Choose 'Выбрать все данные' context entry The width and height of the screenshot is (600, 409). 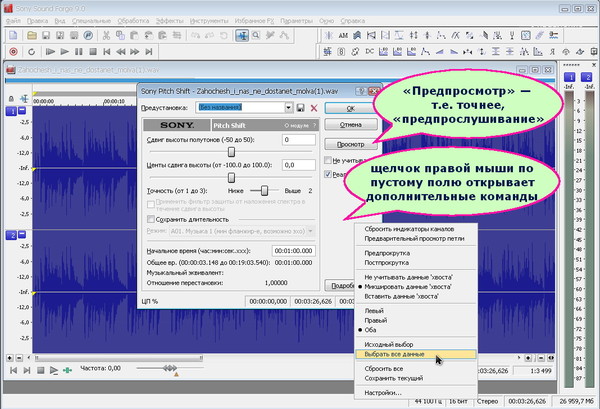point(416,354)
